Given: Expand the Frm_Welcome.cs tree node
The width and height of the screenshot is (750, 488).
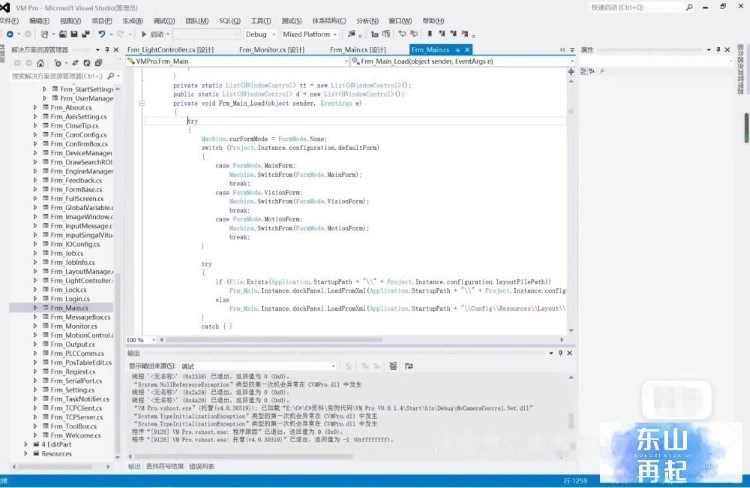Looking at the screenshot, I should point(35,435).
